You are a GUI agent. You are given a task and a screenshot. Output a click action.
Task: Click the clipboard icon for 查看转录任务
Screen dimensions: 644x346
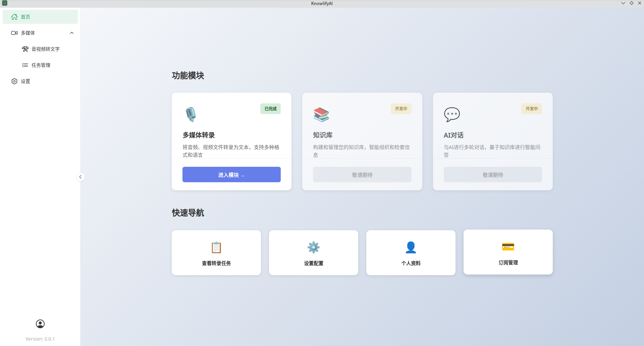tap(216, 248)
